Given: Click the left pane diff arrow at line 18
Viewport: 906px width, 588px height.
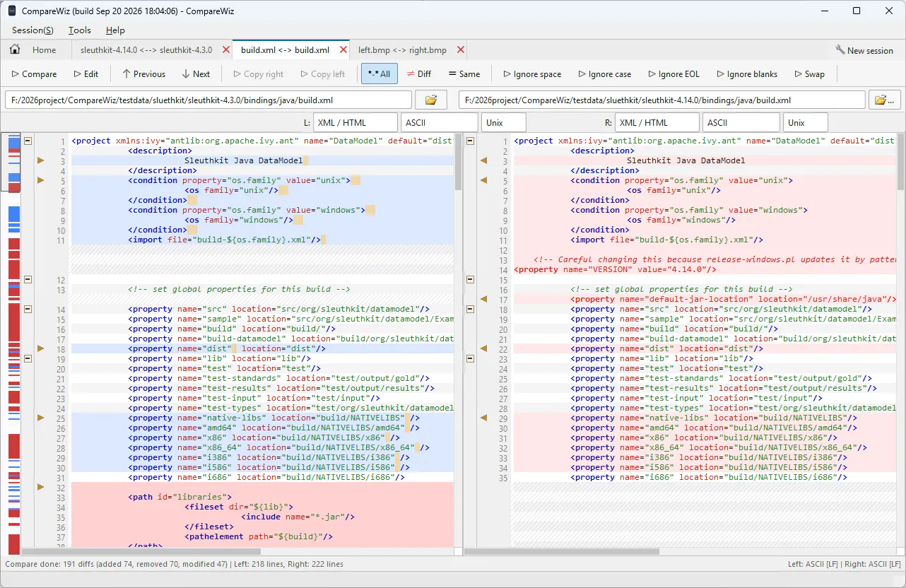Looking at the screenshot, I should point(40,349).
